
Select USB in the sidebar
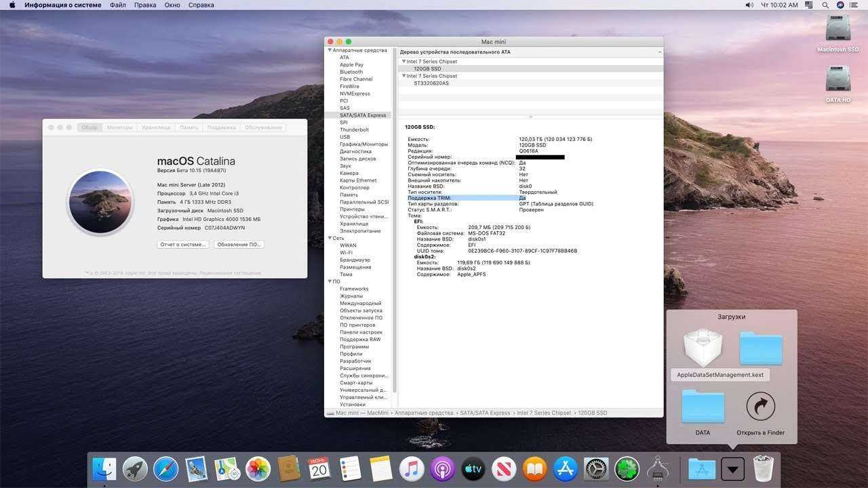345,137
